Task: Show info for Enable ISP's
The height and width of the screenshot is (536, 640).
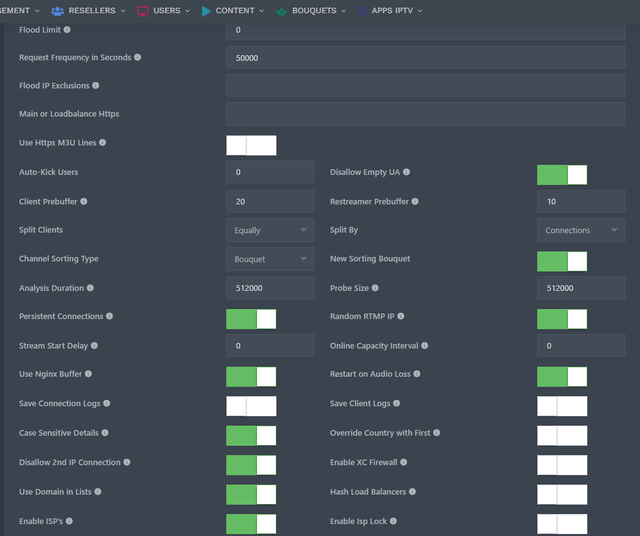Action: [69, 521]
